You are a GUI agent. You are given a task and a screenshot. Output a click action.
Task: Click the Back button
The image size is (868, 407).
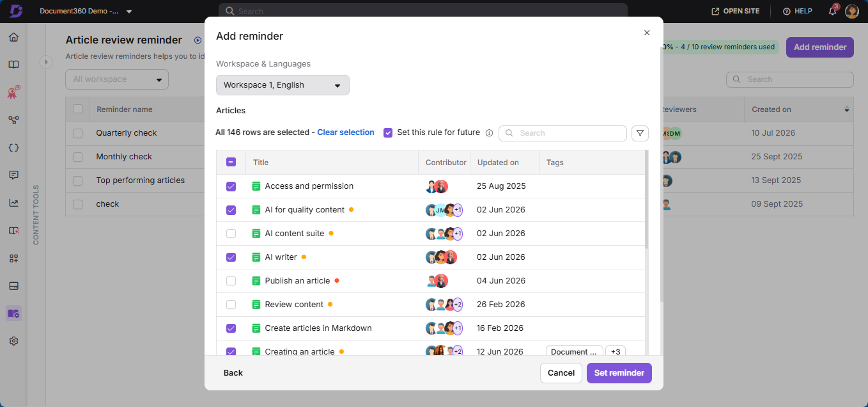233,373
